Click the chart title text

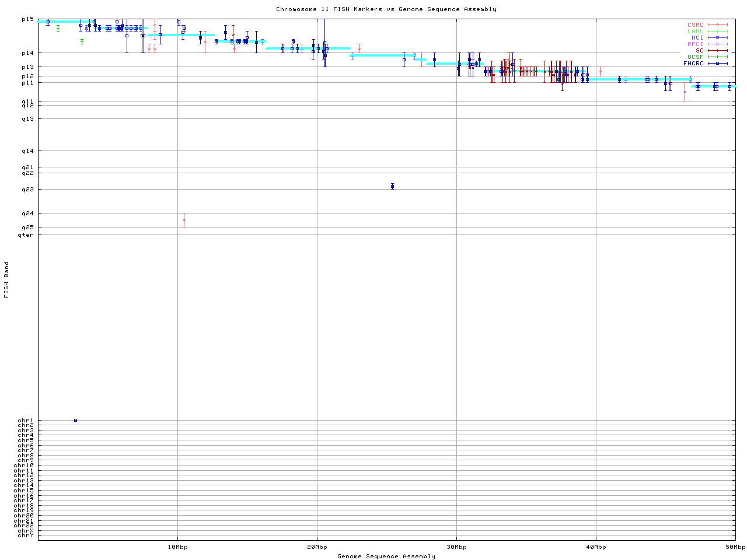coord(386,9)
